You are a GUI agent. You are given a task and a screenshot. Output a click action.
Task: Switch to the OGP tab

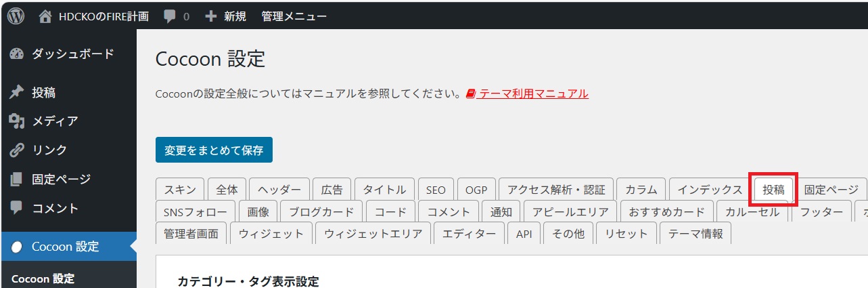tap(476, 190)
